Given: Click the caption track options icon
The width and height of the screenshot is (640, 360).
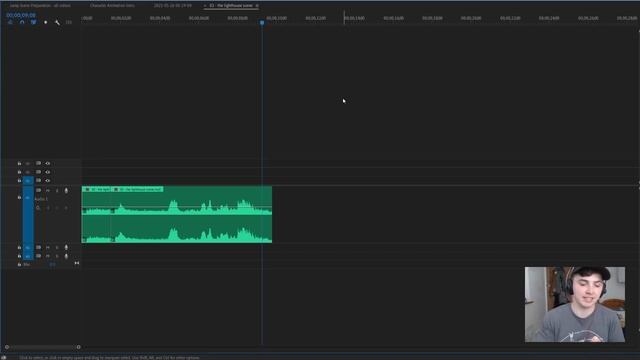Looking at the screenshot, I should 69,22.
